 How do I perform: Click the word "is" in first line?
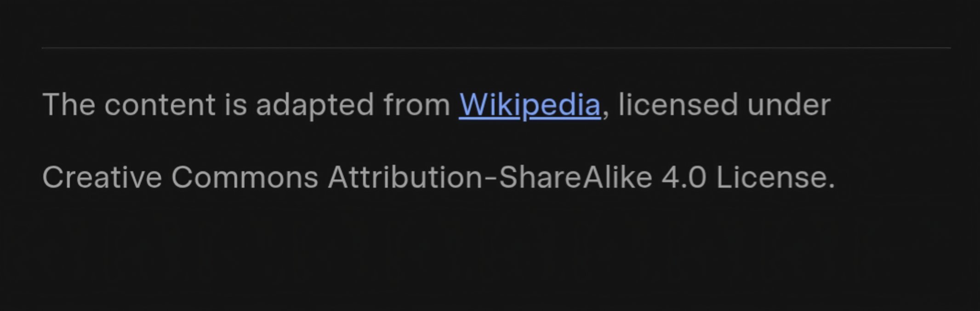point(235,105)
